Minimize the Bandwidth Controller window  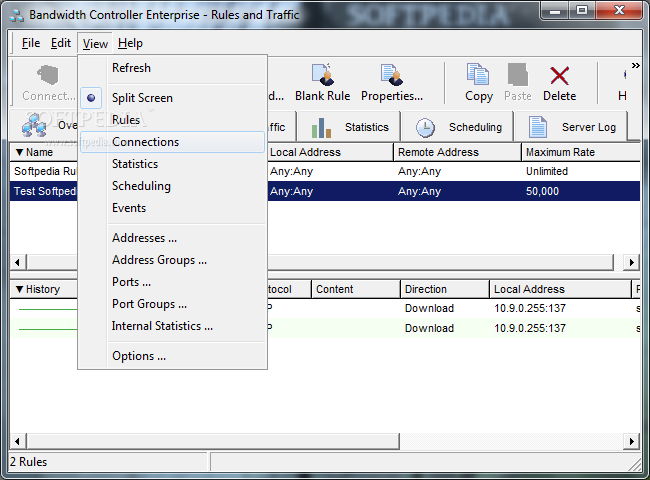(555, 11)
